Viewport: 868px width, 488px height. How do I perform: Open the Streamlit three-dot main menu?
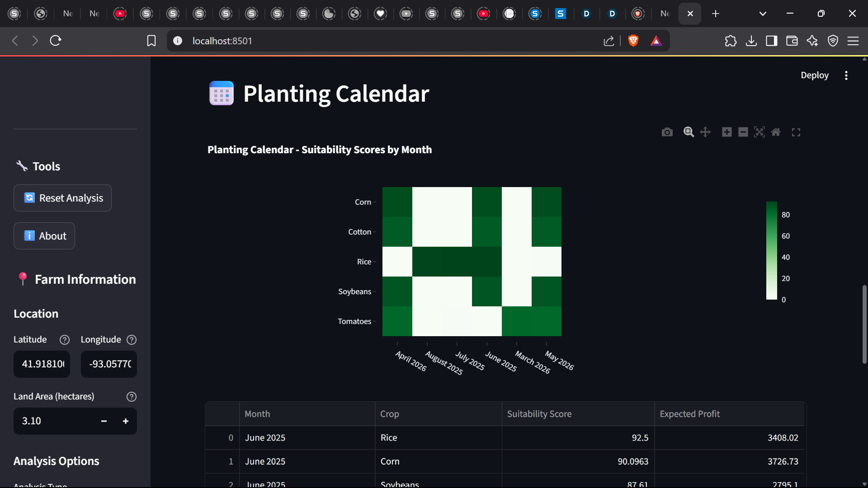tap(846, 75)
